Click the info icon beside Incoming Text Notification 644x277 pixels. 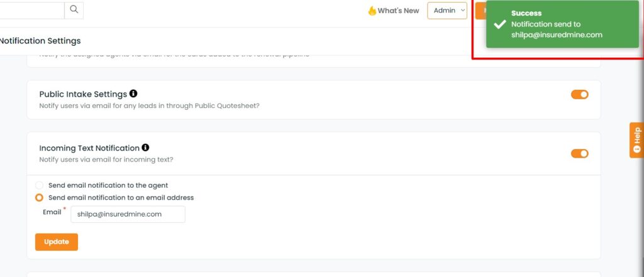(145, 148)
